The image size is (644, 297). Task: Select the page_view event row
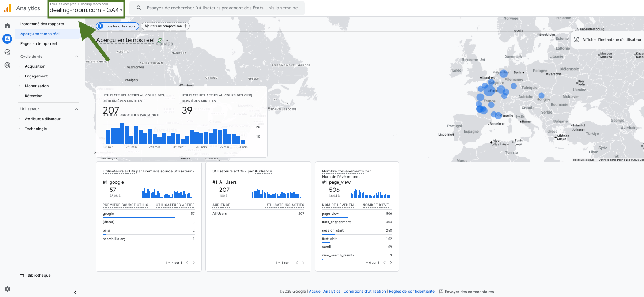(x=357, y=214)
